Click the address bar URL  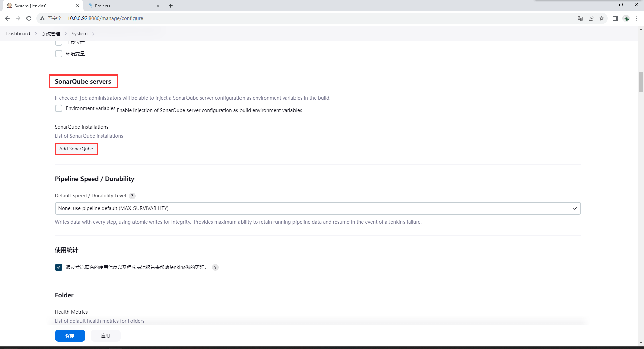105,18
